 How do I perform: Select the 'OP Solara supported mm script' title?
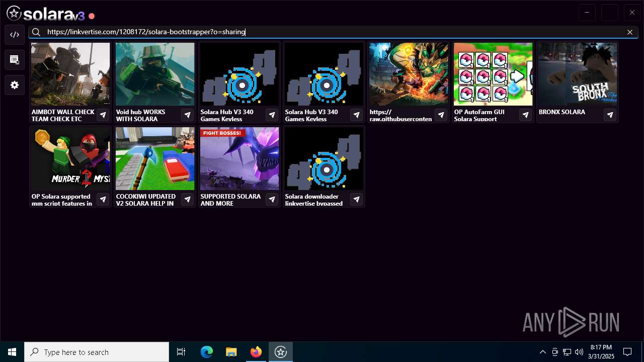[62, 200]
